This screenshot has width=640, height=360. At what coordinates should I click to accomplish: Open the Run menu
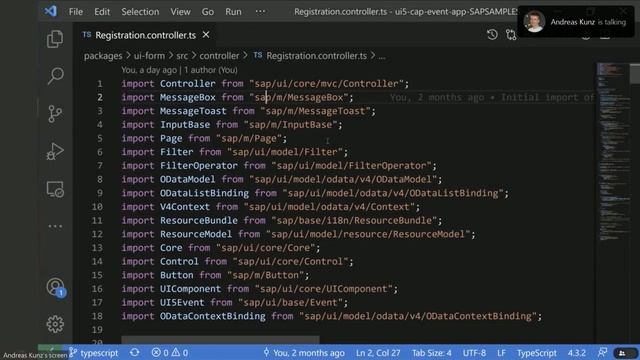pyautogui.click(x=233, y=11)
